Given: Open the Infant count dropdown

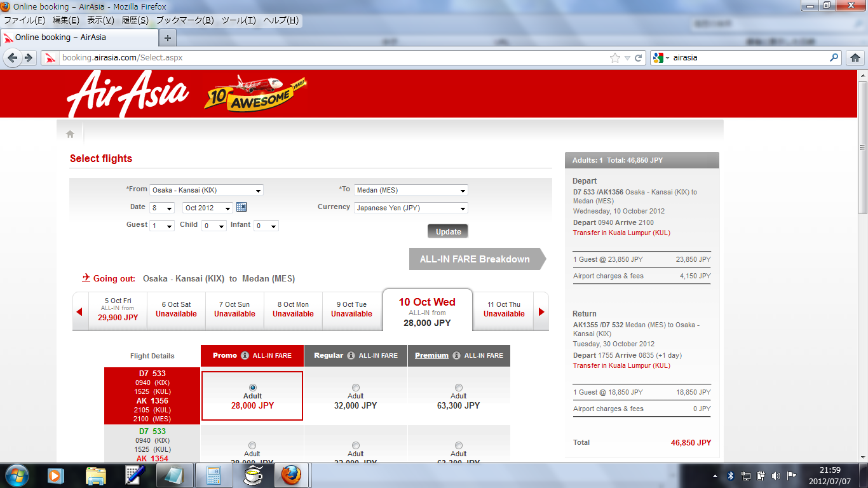Looking at the screenshot, I should [x=266, y=226].
